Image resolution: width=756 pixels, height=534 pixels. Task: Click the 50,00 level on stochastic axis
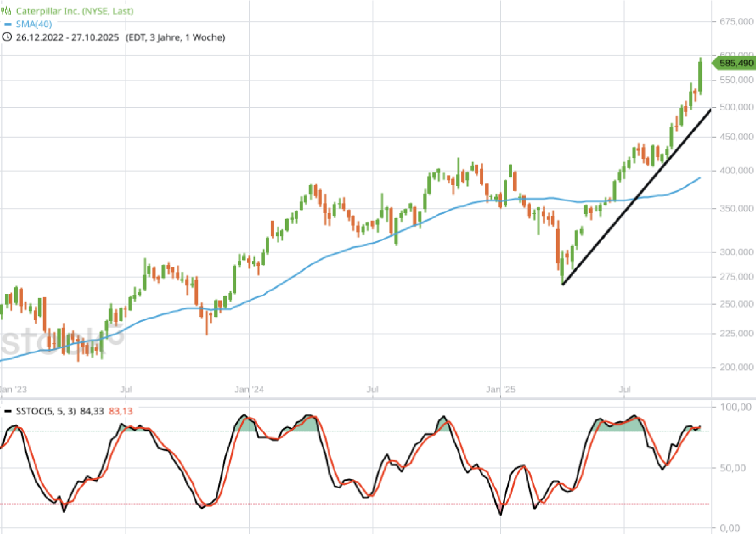(733, 468)
